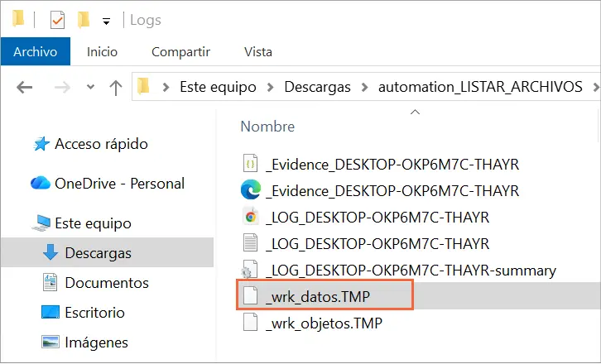
Task: Switch to the Compartir ribbon tab
Action: (180, 51)
